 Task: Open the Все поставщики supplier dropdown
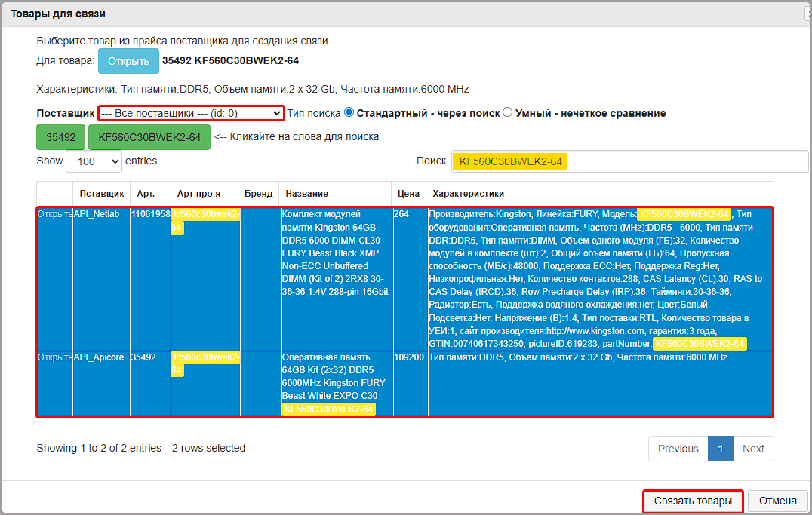pyautogui.click(x=191, y=113)
